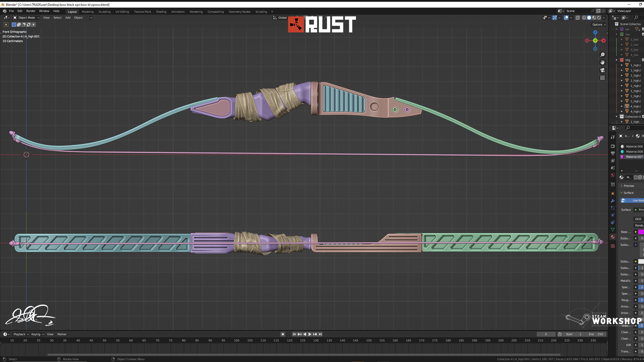Screen dimensions: 644x362
Task: Jump to the timeline start frame
Action: click(x=294, y=334)
